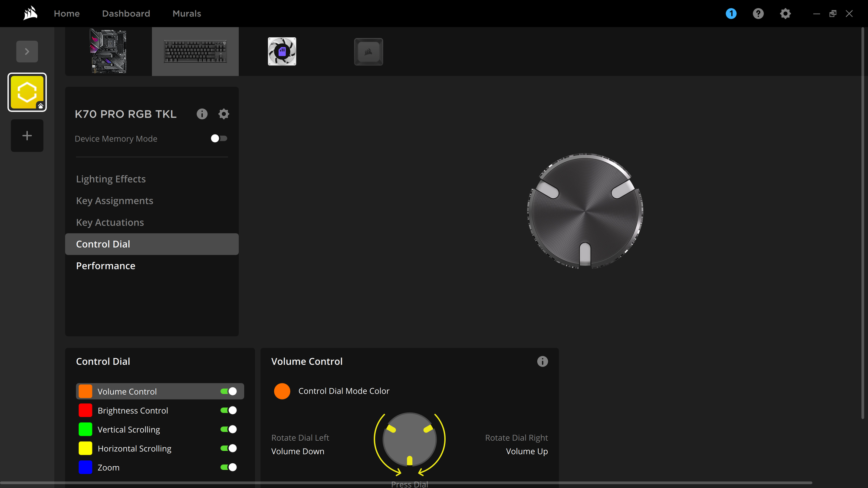Disable Brightness Control toggle
This screenshot has height=488, width=868.
pyautogui.click(x=229, y=410)
